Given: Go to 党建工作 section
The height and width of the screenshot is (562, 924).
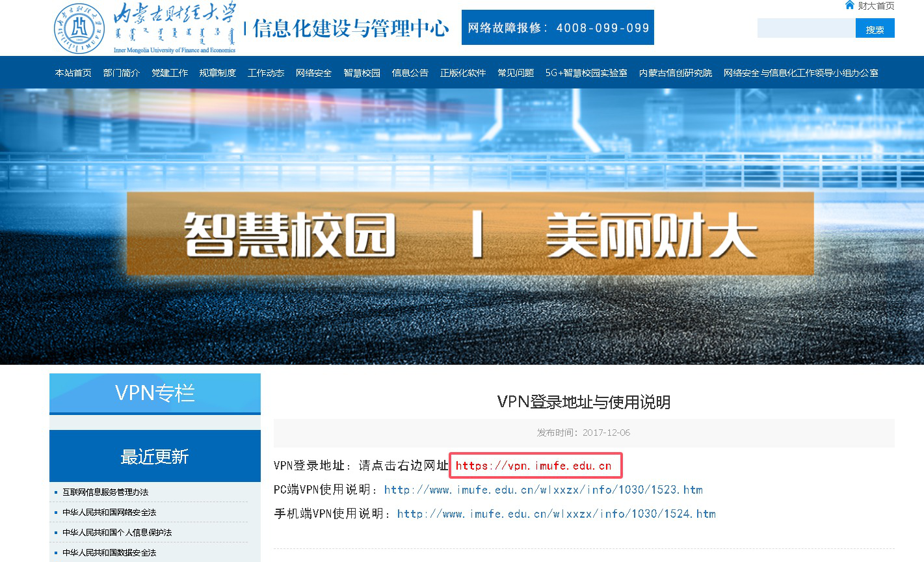Looking at the screenshot, I should click(x=169, y=73).
